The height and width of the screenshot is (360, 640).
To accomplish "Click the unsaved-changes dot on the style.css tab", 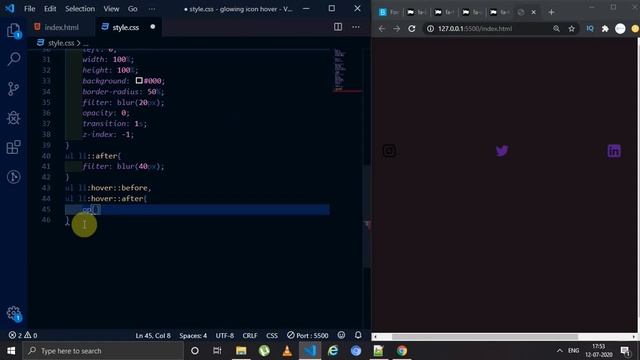I will [x=153, y=27].
